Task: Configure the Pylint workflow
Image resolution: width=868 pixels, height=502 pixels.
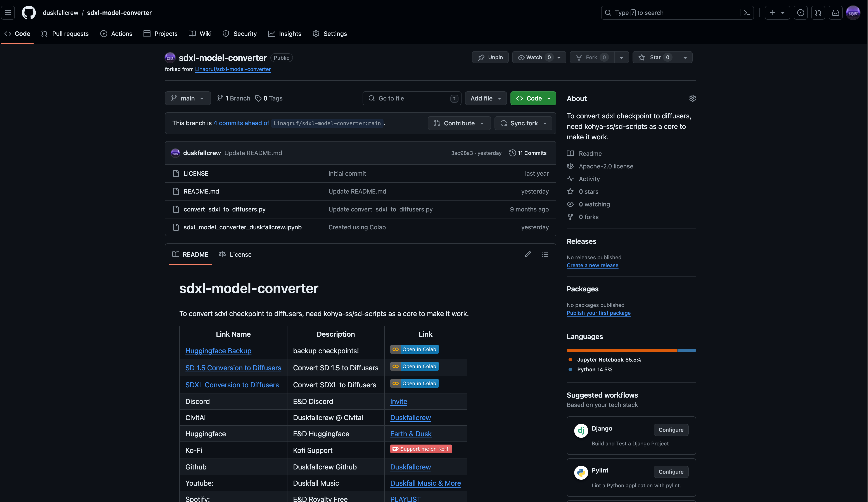Action: pyautogui.click(x=671, y=472)
